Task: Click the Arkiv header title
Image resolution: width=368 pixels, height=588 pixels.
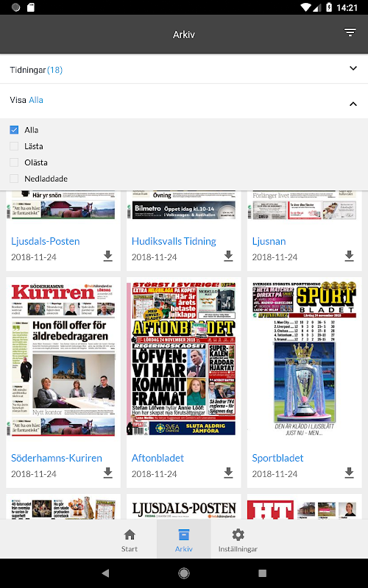Action: 183,35
